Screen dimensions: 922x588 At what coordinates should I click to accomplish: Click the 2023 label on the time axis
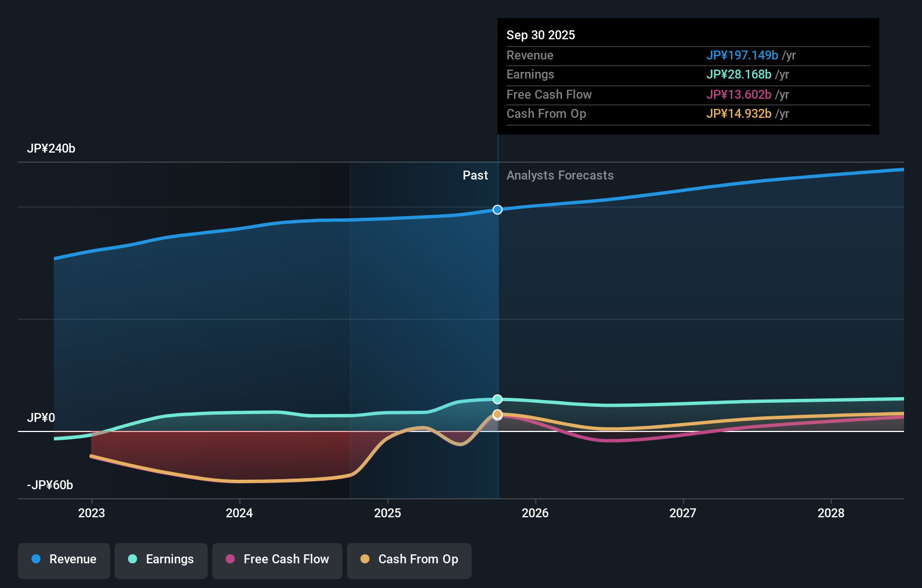[92, 513]
